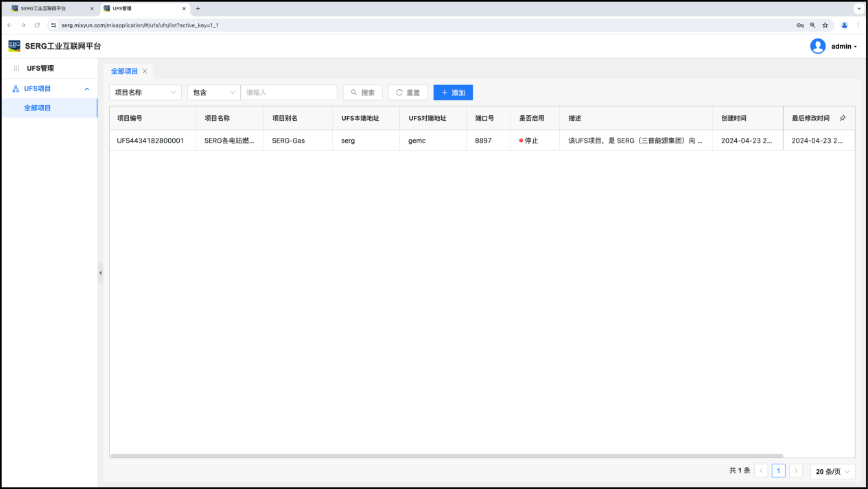Click the SERG platform logo icon
Viewport: 868px width, 489px height.
(14, 46)
